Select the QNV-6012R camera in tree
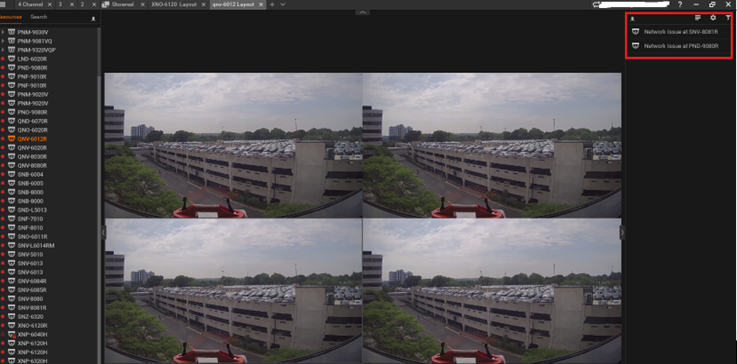Image resolution: width=737 pixels, height=364 pixels. (x=32, y=139)
